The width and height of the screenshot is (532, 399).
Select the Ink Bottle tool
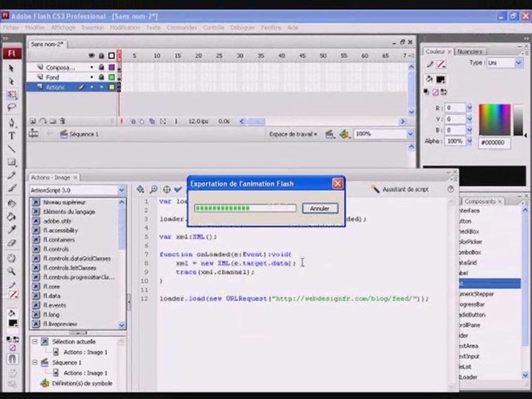click(x=12, y=203)
